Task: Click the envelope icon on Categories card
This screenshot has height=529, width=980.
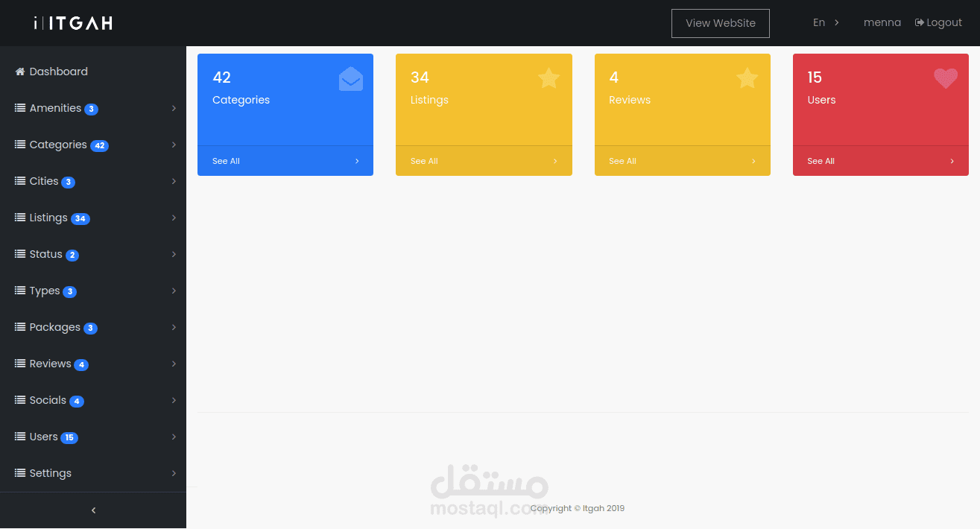Action: tap(351, 79)
